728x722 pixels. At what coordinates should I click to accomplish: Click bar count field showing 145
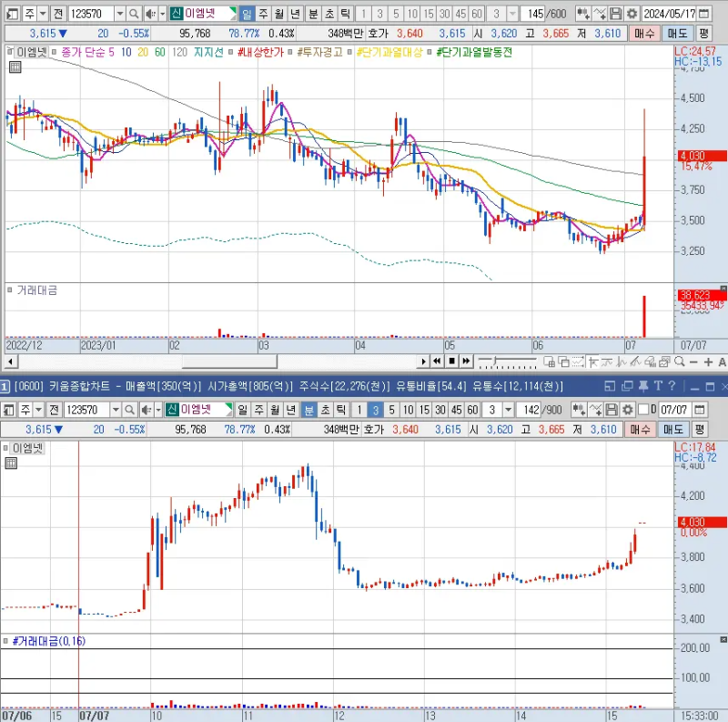532,14
